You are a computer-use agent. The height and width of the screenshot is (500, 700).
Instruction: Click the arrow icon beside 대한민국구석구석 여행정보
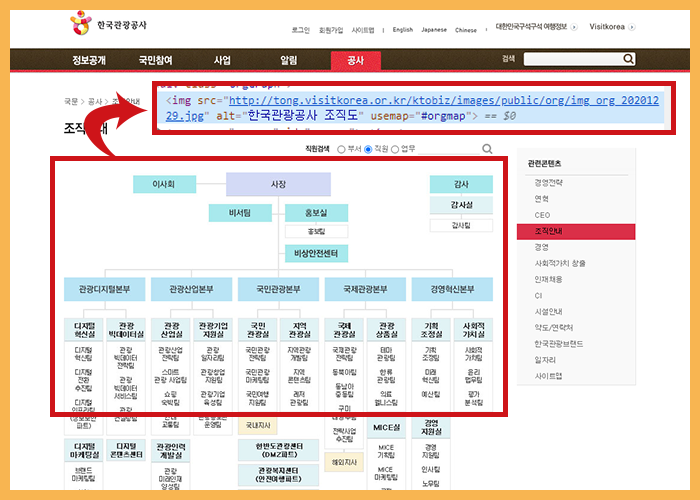[574, 27]
